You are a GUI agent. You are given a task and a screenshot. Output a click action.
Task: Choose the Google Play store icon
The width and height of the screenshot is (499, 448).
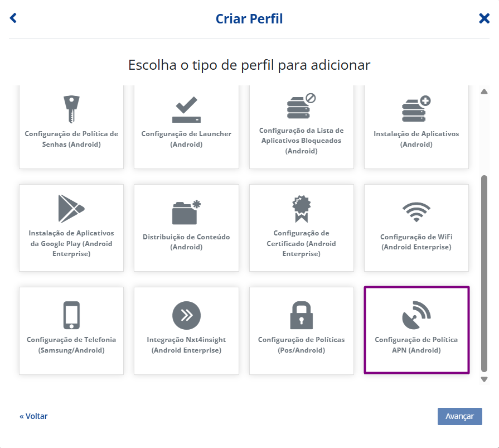71,209
